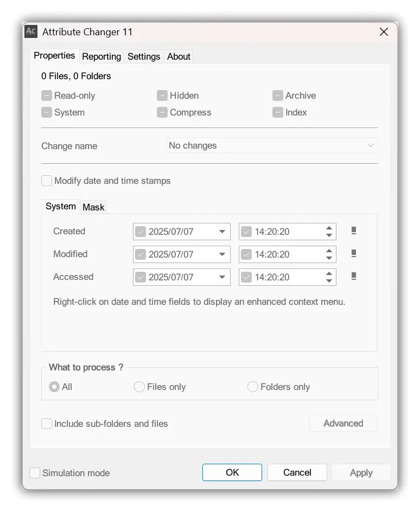The height and width of the screenshot is (512, 420).
Task: Switch to the Properties tab
Action: pos(54,55)
